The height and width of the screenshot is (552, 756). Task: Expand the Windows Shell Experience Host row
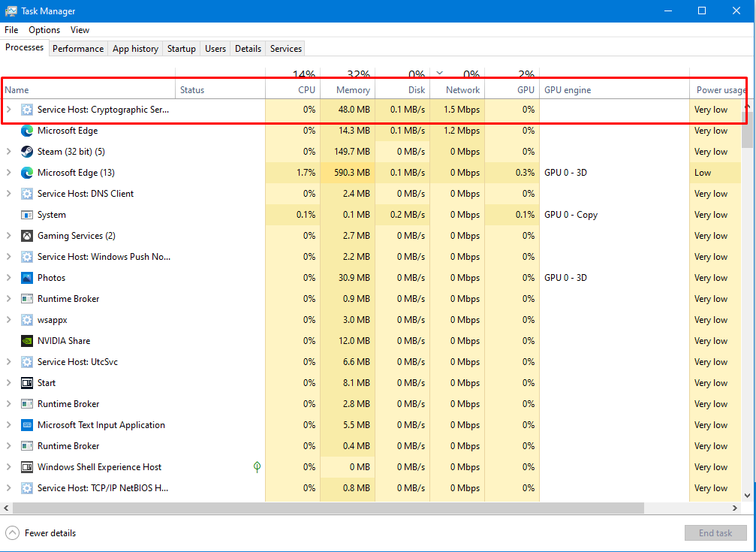[x=8, y=467]
